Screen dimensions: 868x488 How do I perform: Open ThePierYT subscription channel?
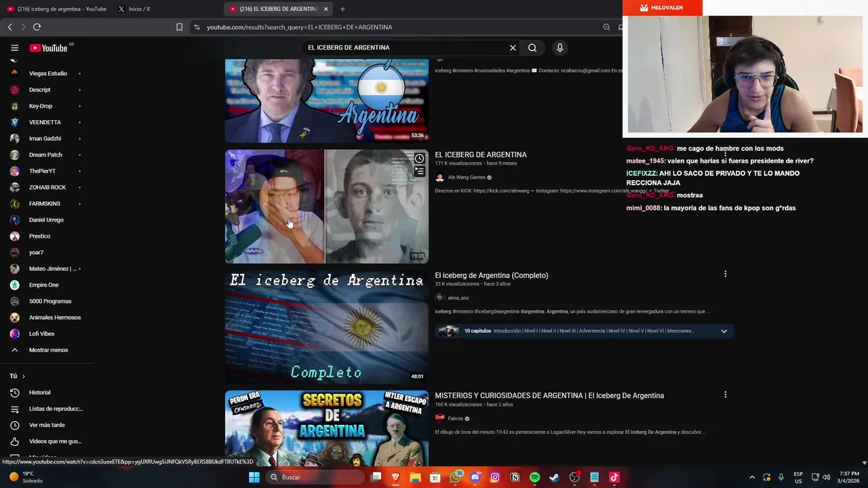click(x=46, y=171)
